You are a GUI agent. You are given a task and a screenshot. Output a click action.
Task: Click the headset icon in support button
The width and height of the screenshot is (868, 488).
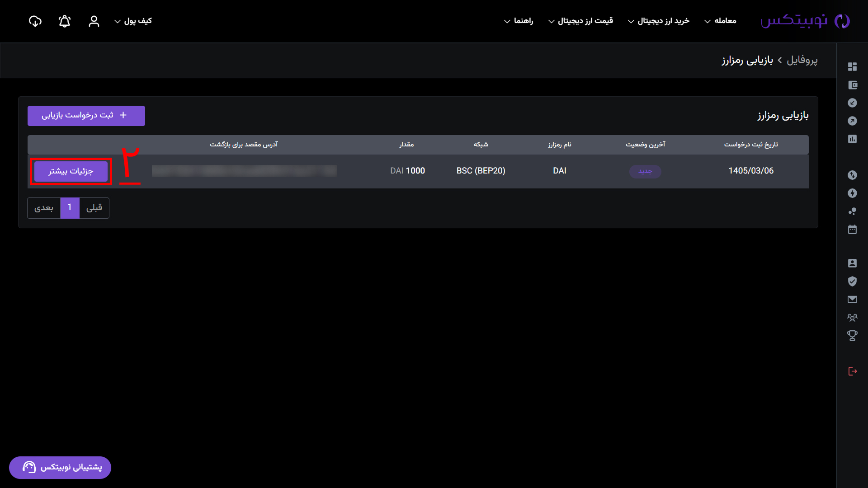29,467
